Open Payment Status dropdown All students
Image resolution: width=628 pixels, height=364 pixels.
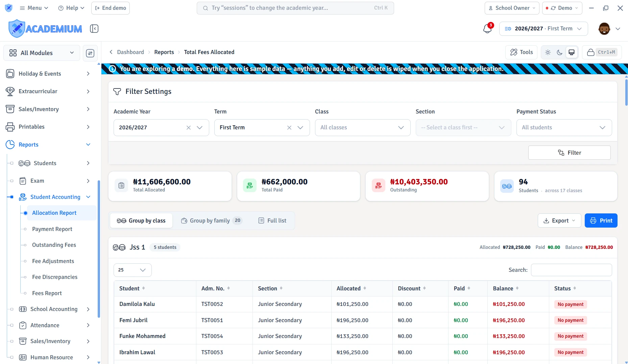click(x=564, y=128)
